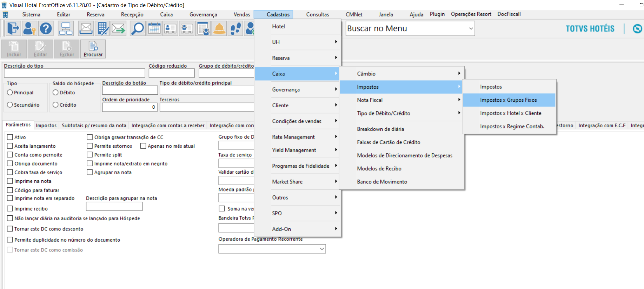Check Obriga documento option
Image resolution: width=644 pixels, height=289 pixels.
pos(10,163)
